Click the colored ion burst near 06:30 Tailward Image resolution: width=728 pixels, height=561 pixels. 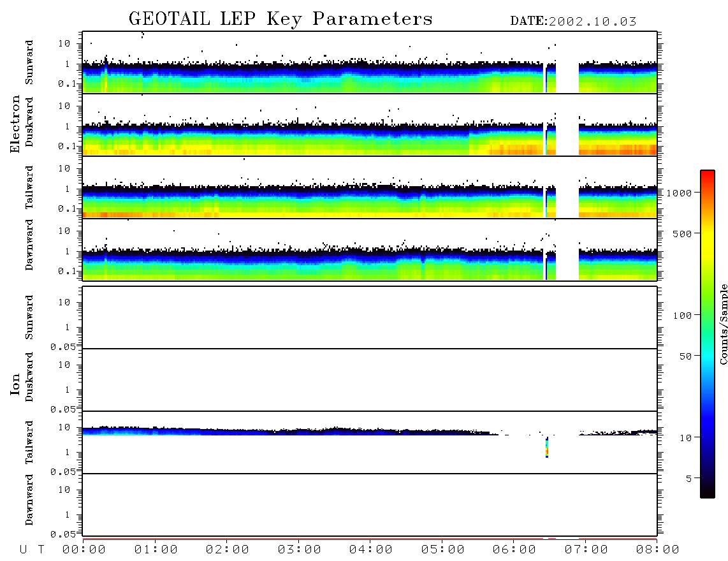click(x=547, y=448)
